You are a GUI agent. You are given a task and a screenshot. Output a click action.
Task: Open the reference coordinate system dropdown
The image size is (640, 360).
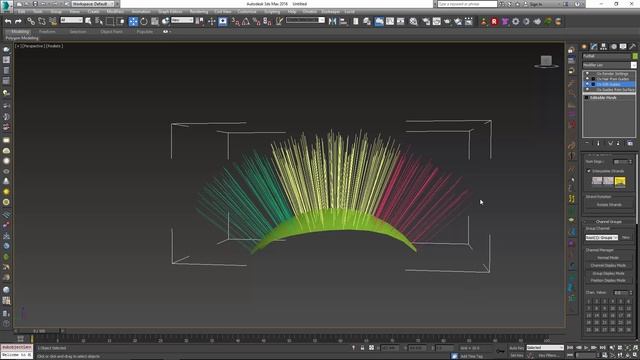pos(182,20)
